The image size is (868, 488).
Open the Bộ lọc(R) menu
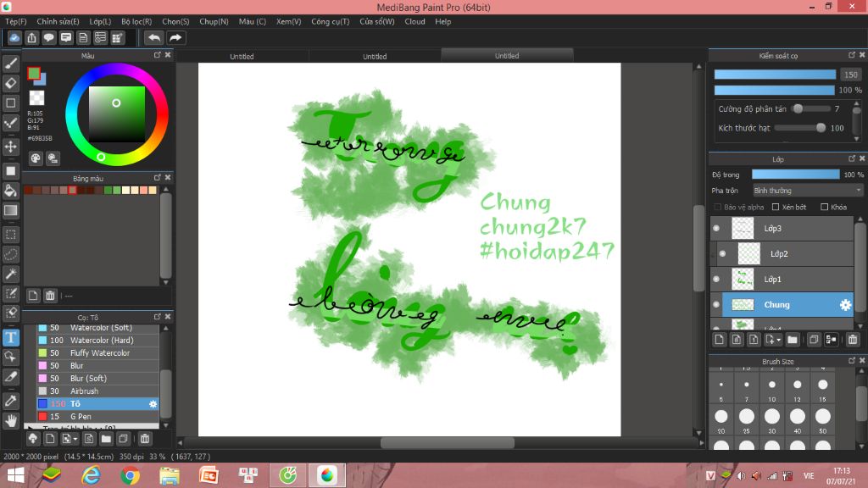click(x=136, y=21)
